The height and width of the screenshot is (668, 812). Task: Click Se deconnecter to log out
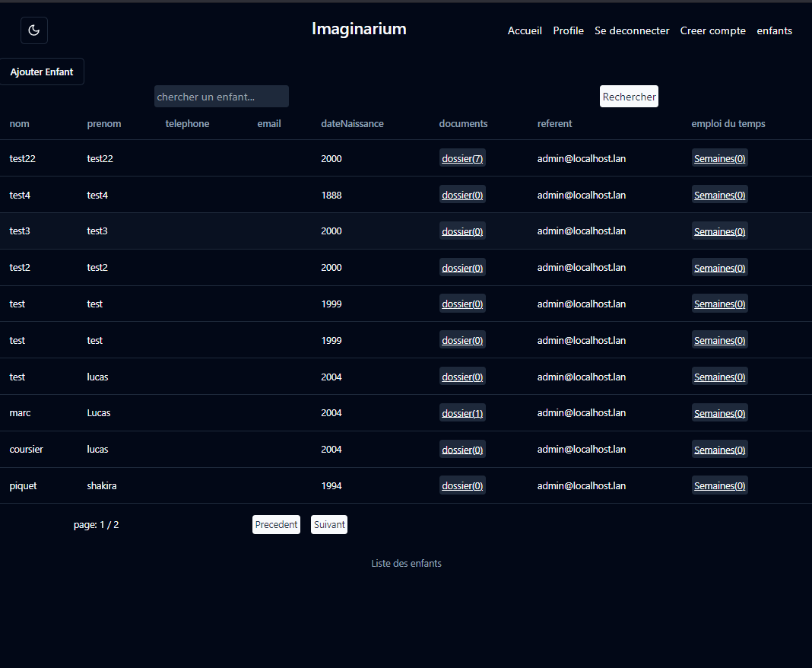pos(632,31)
